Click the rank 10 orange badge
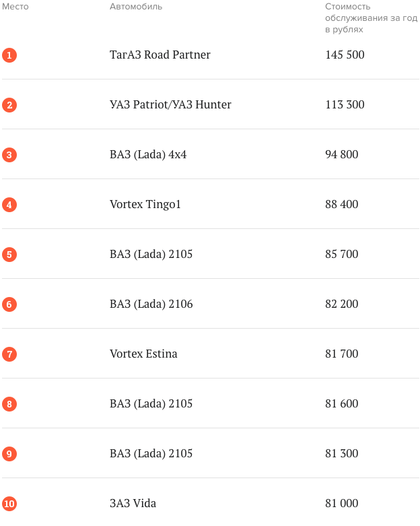 [9, 504]
